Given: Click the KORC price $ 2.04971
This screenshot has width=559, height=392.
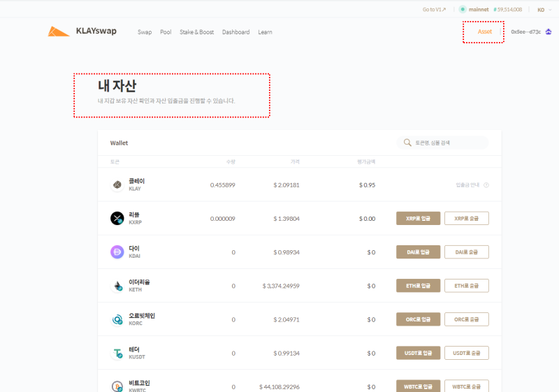Looking at the screenshot, I should point(286,319).
